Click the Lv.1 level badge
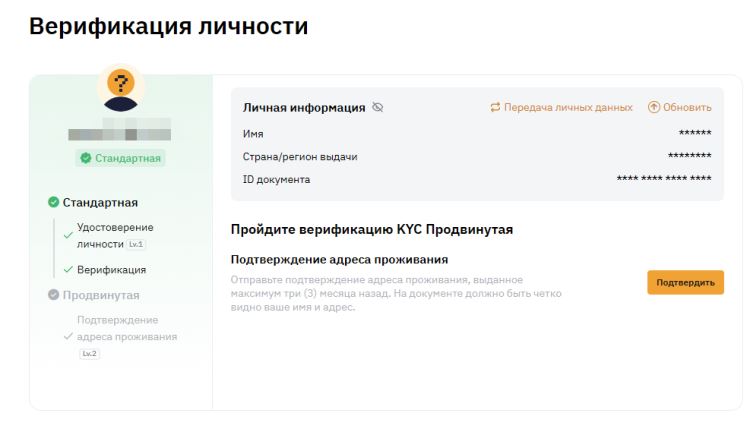The width and height of the screenshot is (750, 432). [135, 244]
